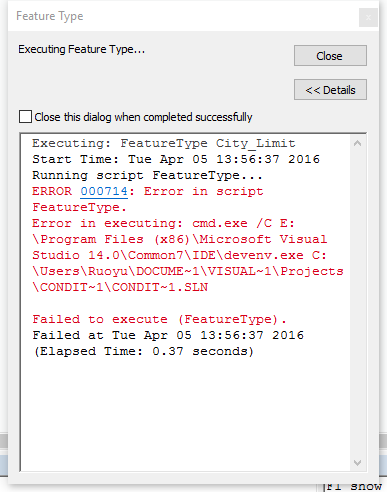Close the Feature Type window with X
The image size is (387, 492).
tap(368, 17)
